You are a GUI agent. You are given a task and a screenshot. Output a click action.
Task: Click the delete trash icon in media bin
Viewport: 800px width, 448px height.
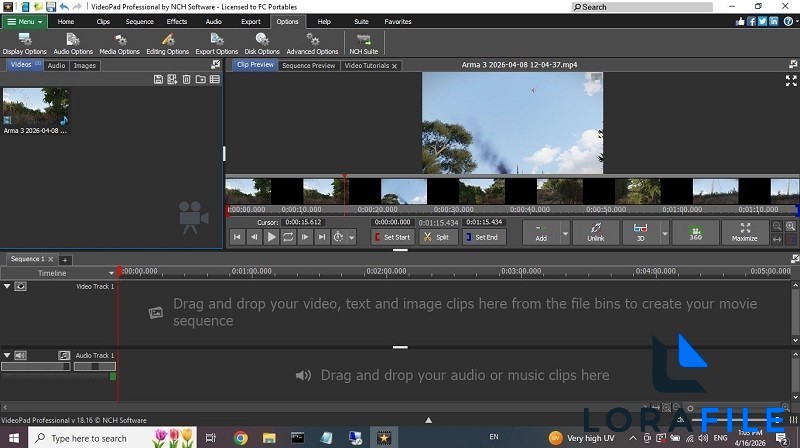(187, 79)
